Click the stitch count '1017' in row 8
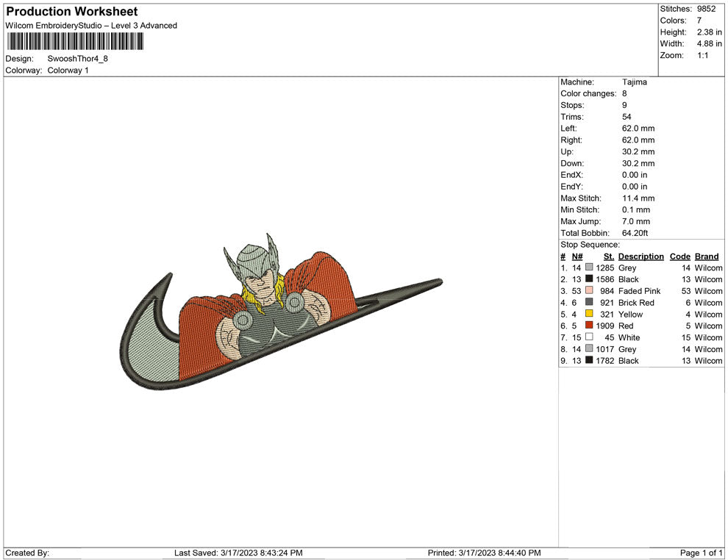 (x=605, y=349)
